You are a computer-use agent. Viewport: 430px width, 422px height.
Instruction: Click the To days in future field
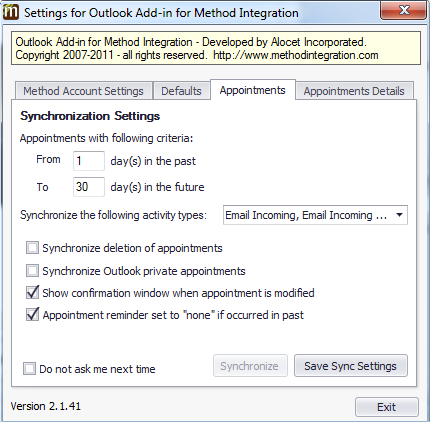(x=89, y=187)
